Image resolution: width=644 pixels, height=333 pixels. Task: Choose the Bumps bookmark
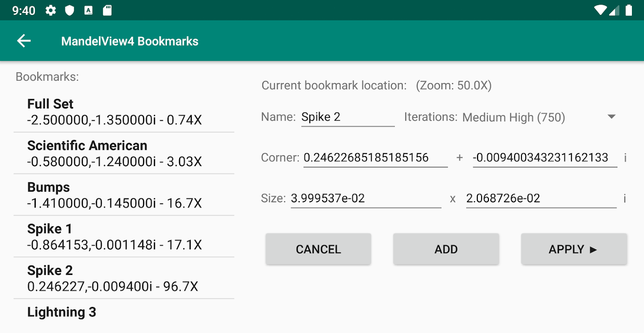(x=124, y=195)
